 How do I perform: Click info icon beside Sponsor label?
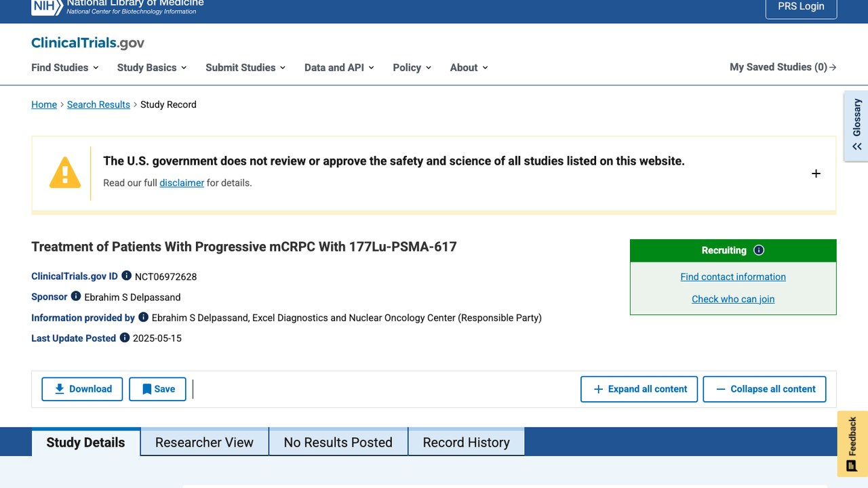76,296
